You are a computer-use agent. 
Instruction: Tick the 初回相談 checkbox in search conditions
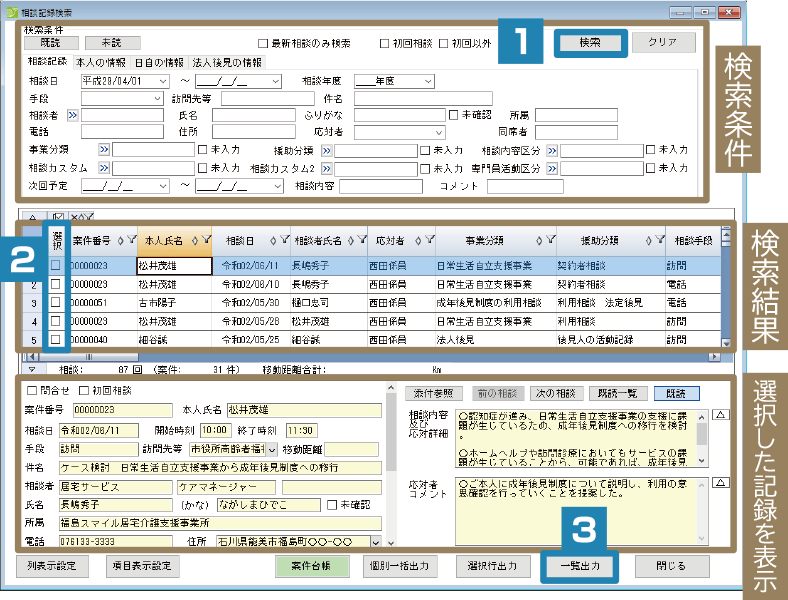(384, 44)
